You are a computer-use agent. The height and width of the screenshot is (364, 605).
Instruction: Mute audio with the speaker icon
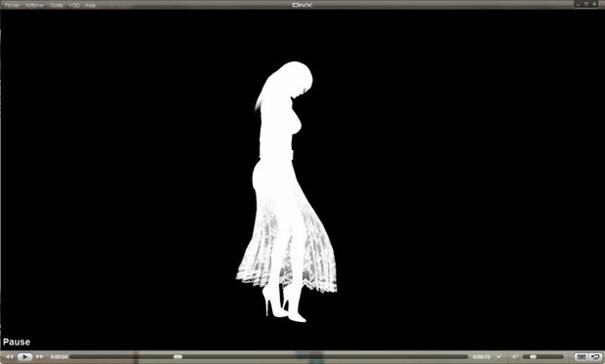pos(515,356)
